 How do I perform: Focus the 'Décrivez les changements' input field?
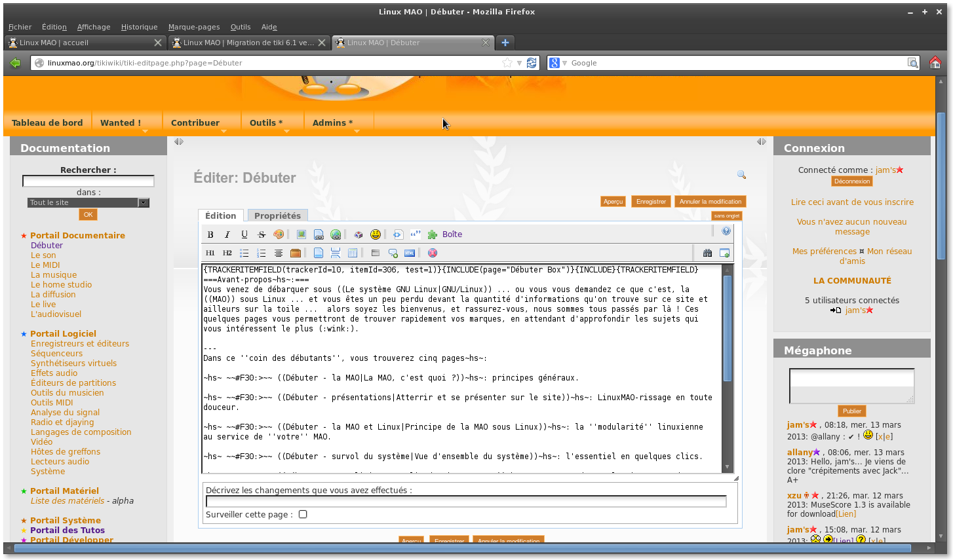(466, 502)
